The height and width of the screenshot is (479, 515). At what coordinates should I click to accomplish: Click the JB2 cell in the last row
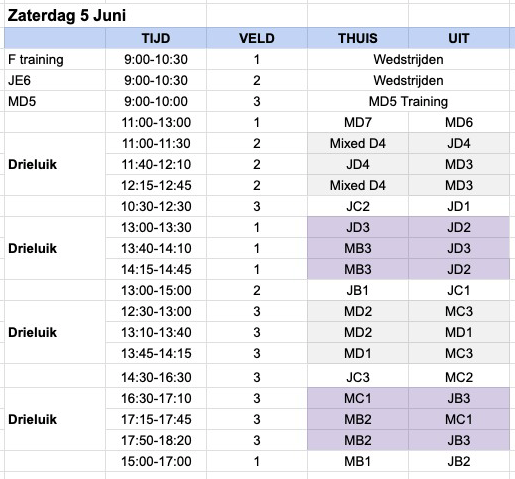coord(459,461)
